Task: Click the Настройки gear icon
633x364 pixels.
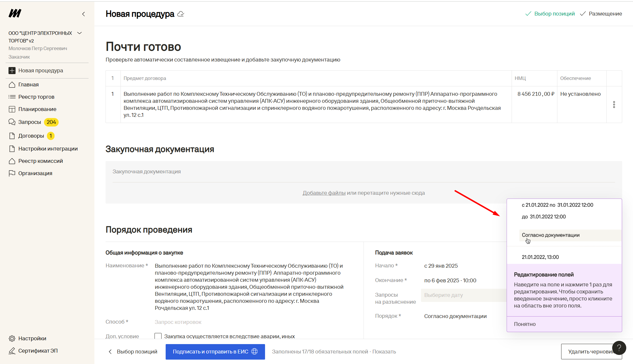Action: (12, 339)
